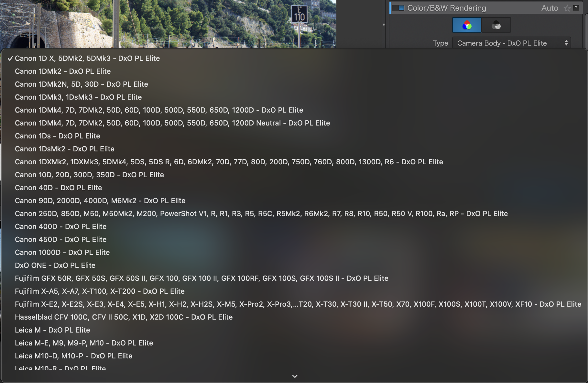This screenshot has height=383, width=588.
Task: Pick Canon 1DMk4, 7D... 1200D non-Neutral profile
Action: (294, 110)
